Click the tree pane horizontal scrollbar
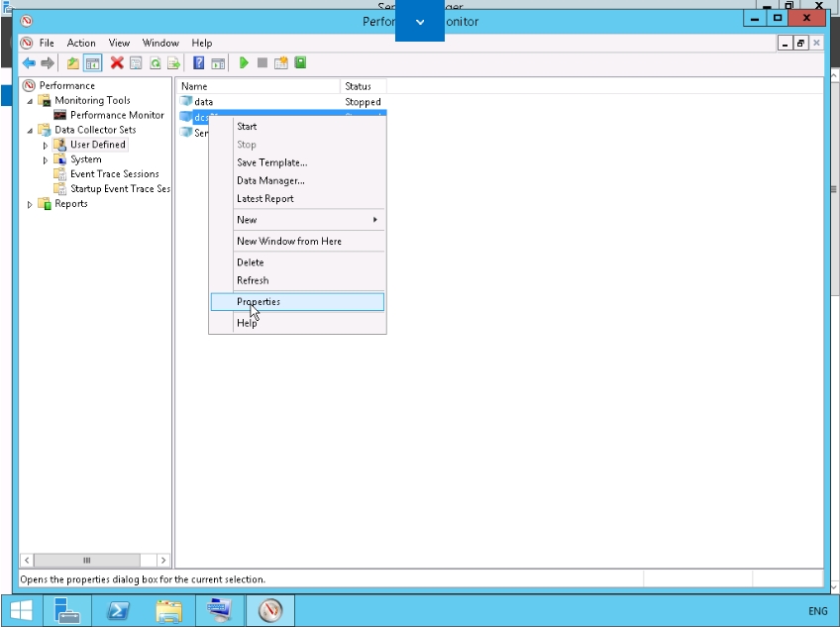 click(87, 560)
